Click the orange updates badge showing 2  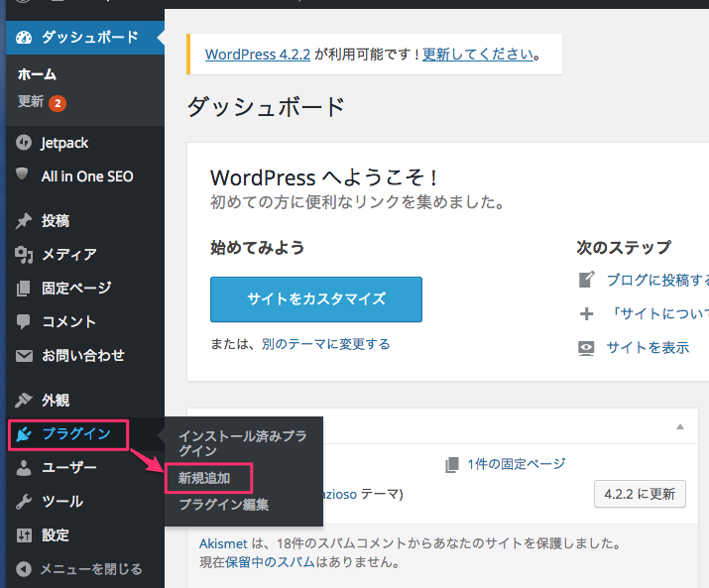click(58, 103)
